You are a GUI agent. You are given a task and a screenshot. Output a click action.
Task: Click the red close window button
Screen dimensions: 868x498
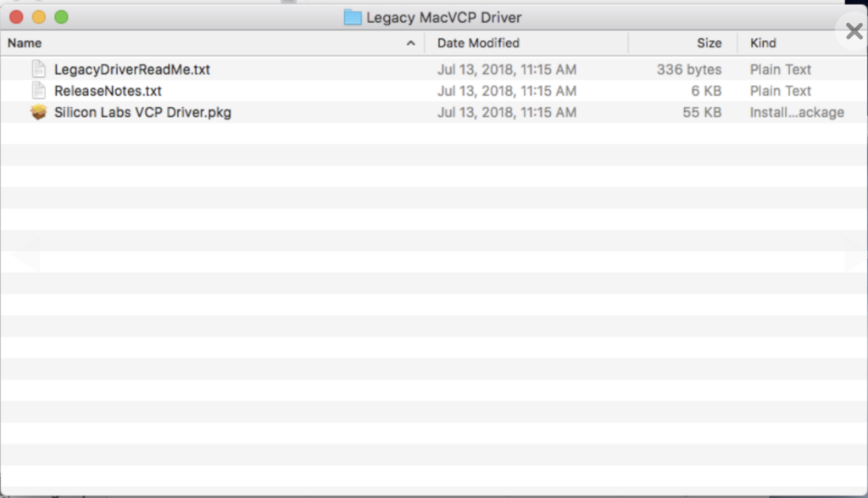(x=17, y=17)
